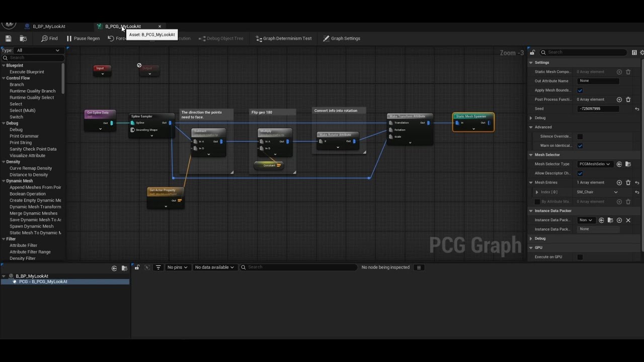This screenshot has height=362, width=644.
Task: Open No data available dropdown
Action: (214, 267)
